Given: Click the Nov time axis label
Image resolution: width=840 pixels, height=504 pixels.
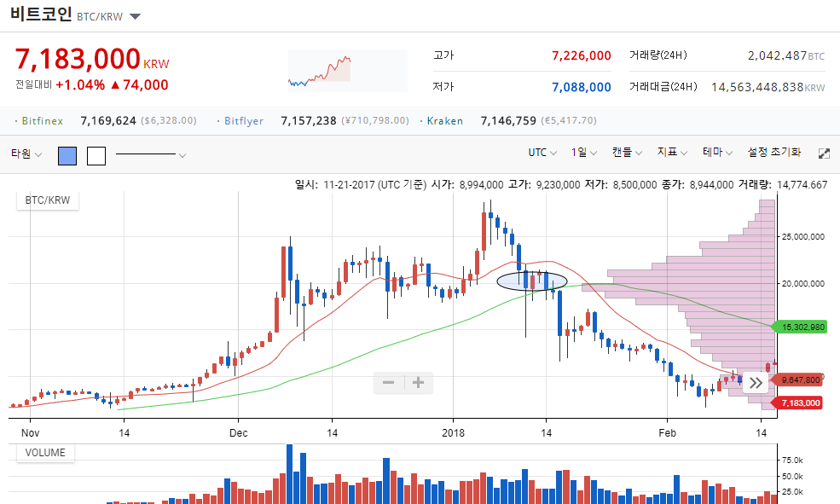Looking at the screenshot, I should click(x=30, y=432).
